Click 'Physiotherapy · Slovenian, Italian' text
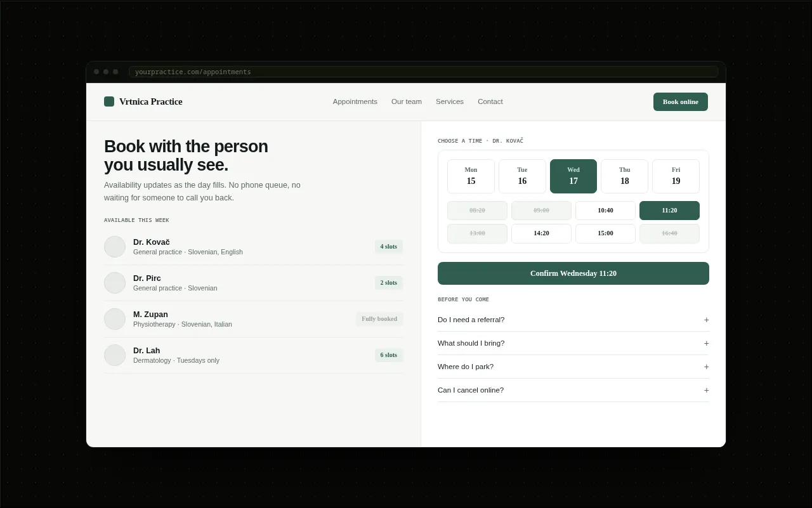Image resolution: width=812 pixels, height=508 pixels. pos(183,324)
